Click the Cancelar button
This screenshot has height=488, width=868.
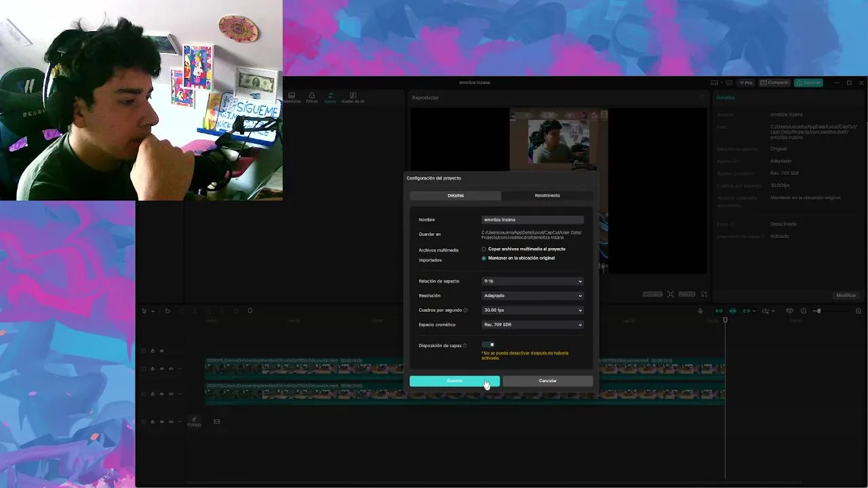tap(547, 381)
